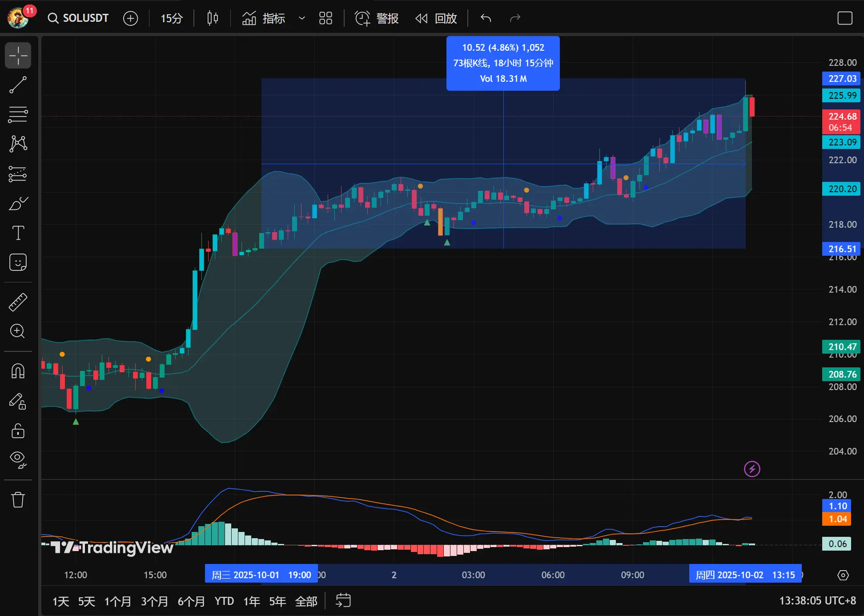Image resolution: width=864 pixels, height=616 pixels.
Task: Delete drawings with the trash icon
Action: click(x=18, y=499)
